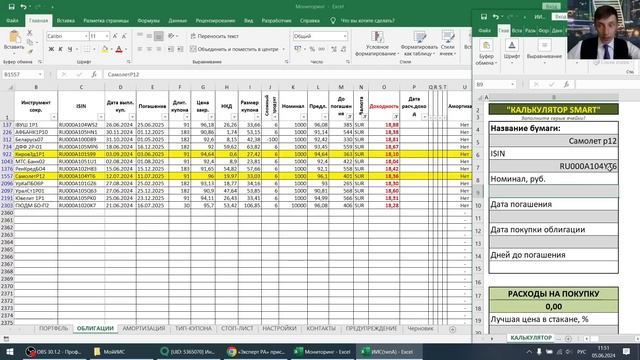640x360 pixels.
Task: Click the formula bar showing СамолетР12
Action: coord(286,74)
